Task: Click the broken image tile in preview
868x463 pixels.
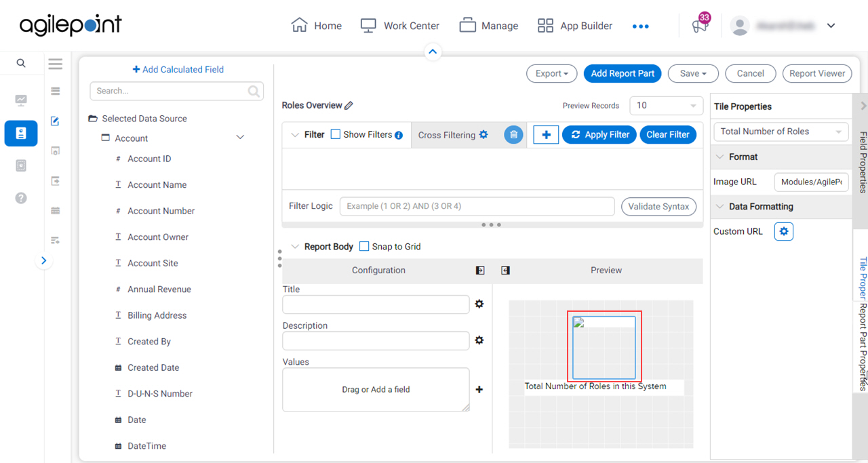Action: tap(604, 348)
